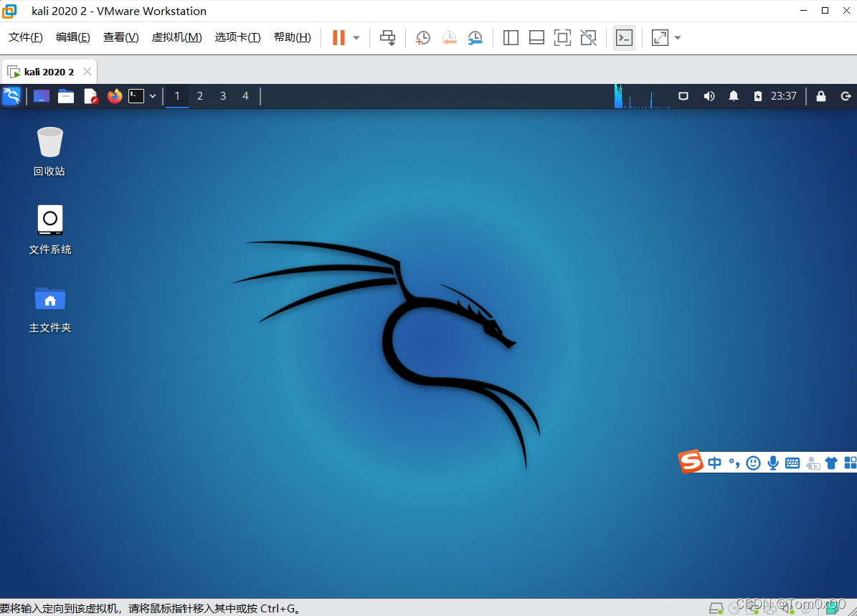Expand the stretch display dropdown arrow
This screenshot has width=857, height=616.
tap(678, 38)
